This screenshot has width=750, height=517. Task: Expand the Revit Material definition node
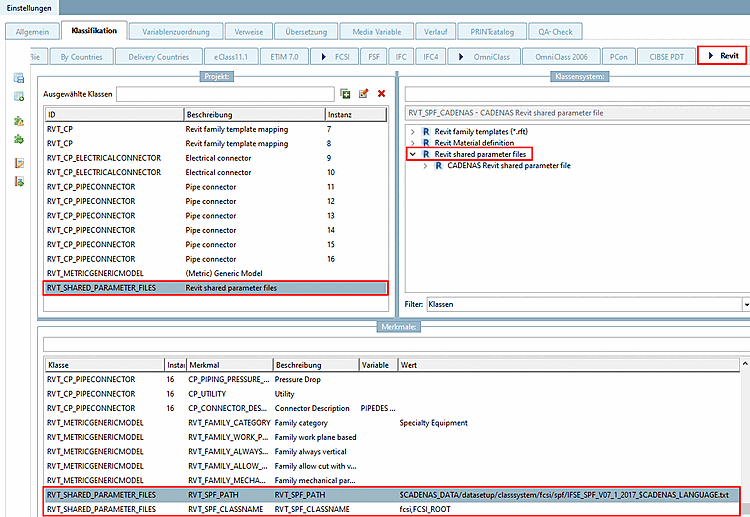[x=412, y=143]
